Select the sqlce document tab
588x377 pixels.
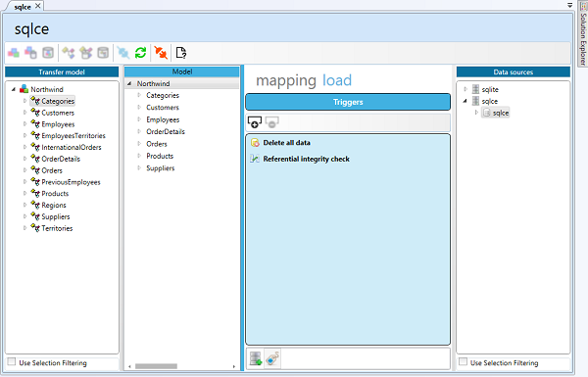23,7
